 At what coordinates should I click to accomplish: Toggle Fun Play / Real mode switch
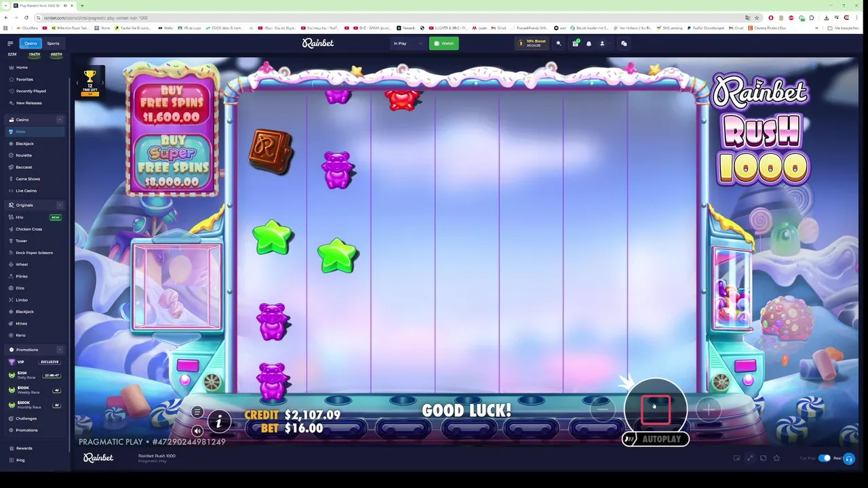(x=824, y=458)
